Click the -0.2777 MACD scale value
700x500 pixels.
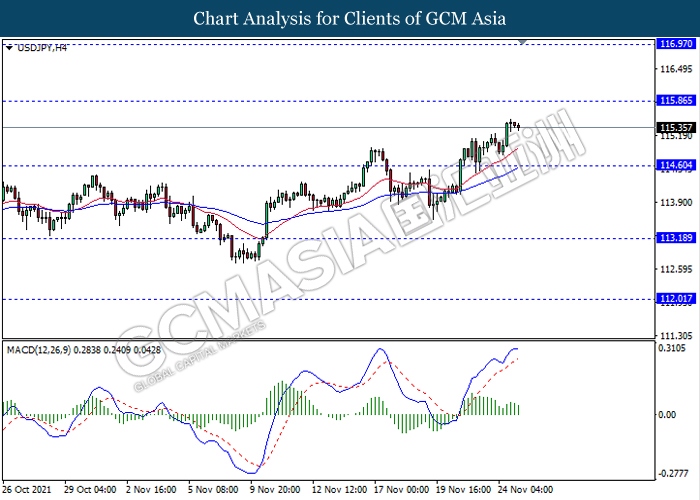(674, 474)
